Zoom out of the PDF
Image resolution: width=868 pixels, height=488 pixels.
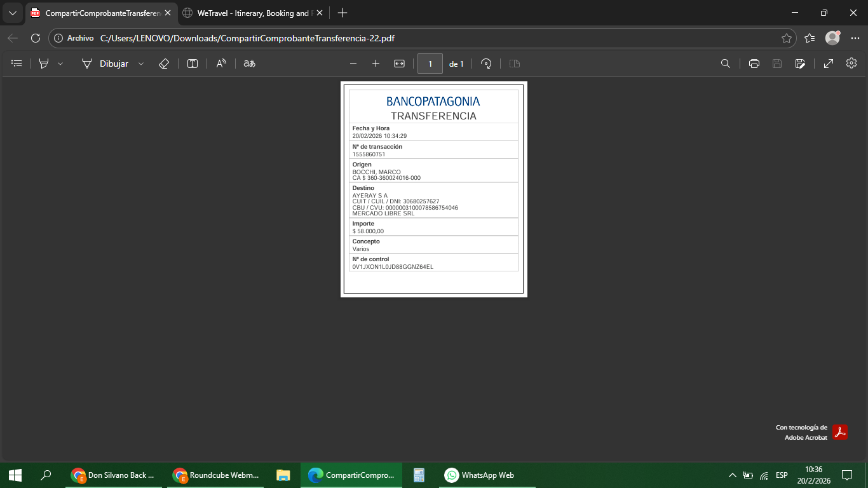[x=353, y=64]
